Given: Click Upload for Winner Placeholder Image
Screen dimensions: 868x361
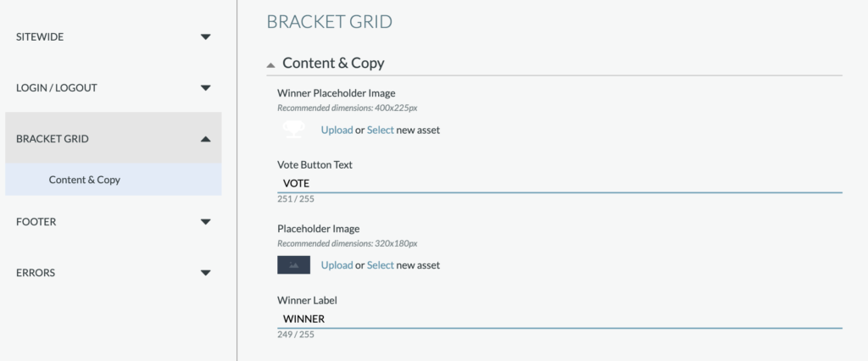Looking at the screenshot, I should pyautogui.click(x=337, y=131).
